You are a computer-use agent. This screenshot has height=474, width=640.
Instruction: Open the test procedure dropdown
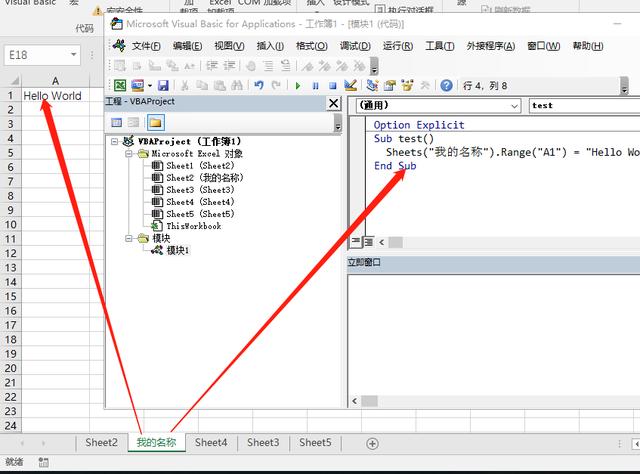(x=584, y=106)
